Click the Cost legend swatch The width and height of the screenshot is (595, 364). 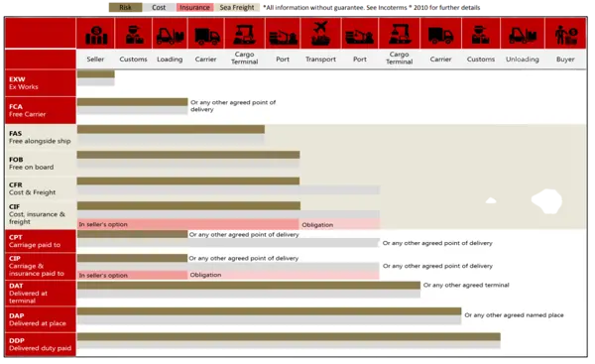pos(159,7)
